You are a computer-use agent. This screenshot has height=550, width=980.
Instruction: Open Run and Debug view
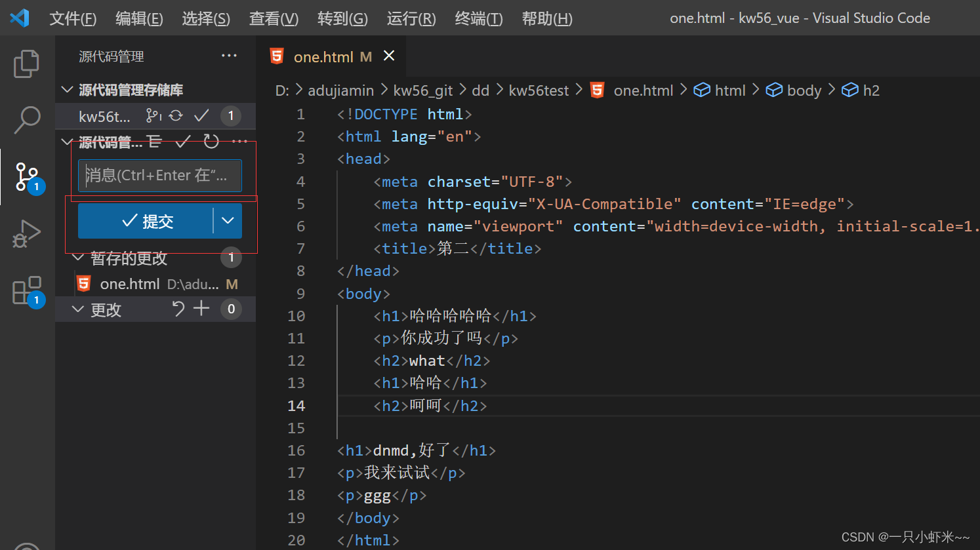[26, 233]
